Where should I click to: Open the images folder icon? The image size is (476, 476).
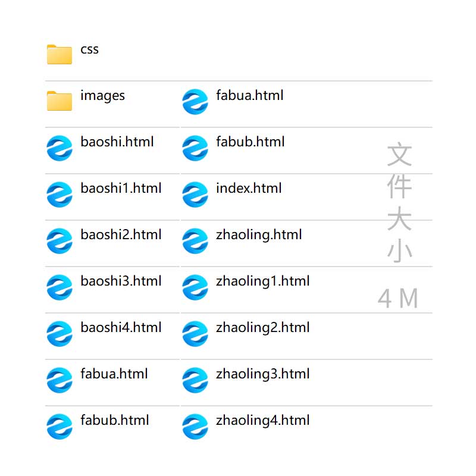coord(59,101)
